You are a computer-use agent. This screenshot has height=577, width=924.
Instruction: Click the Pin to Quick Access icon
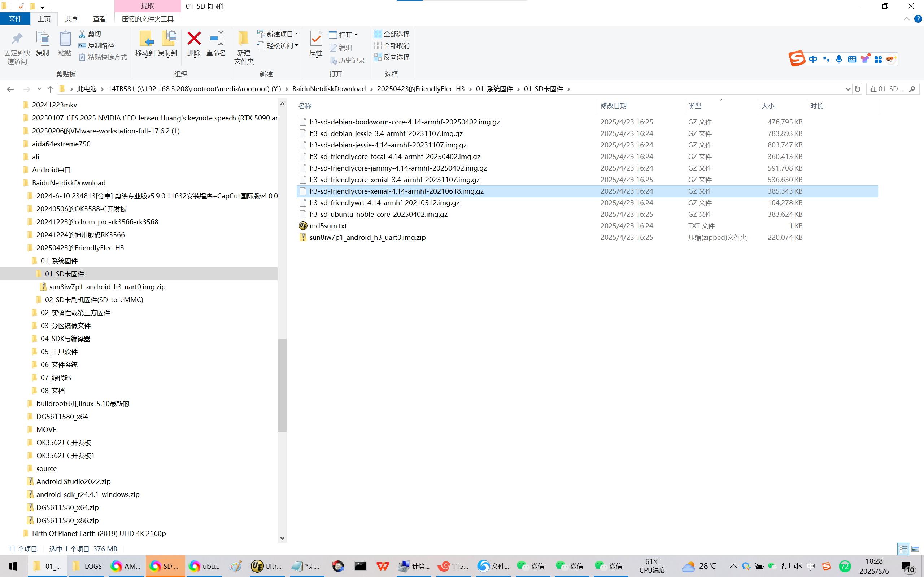(x=17, y=39)
